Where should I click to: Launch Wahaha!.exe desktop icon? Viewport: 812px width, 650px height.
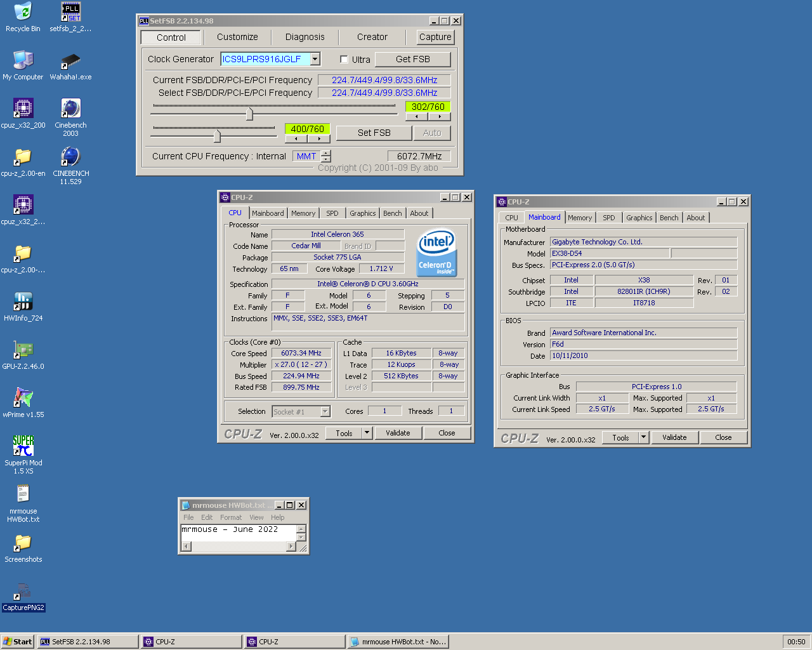[70, 65]
